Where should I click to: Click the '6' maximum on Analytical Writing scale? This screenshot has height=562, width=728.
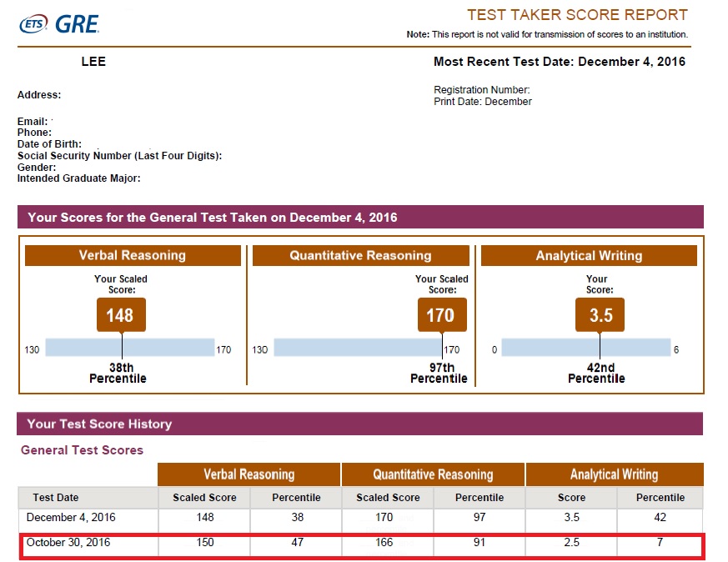[x=676, y=349]
